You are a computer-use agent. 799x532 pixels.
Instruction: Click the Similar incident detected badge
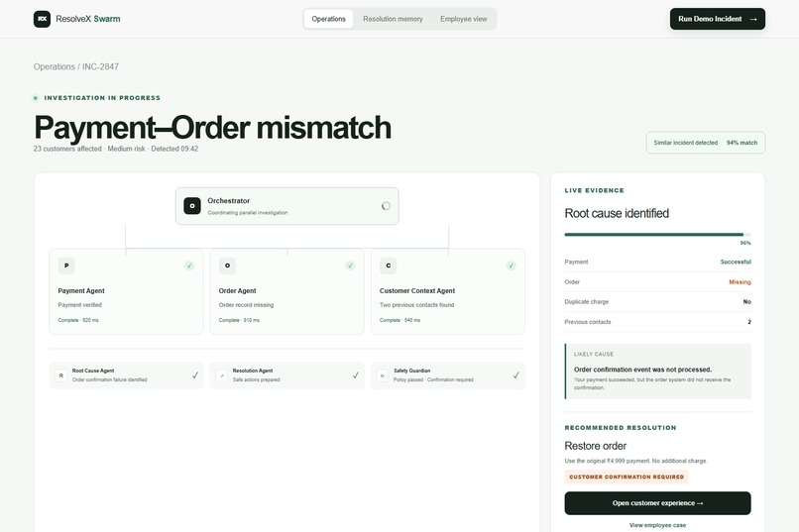(706, 143)
